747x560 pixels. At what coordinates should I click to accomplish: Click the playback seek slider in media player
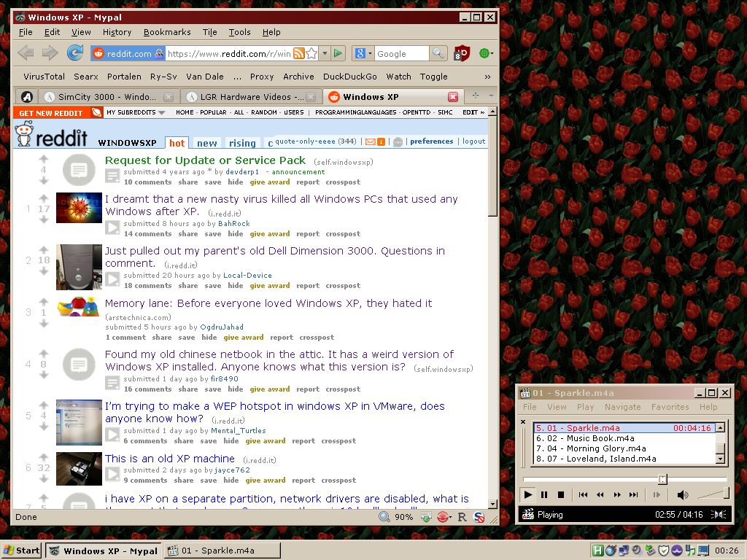[x=662, y=480]
